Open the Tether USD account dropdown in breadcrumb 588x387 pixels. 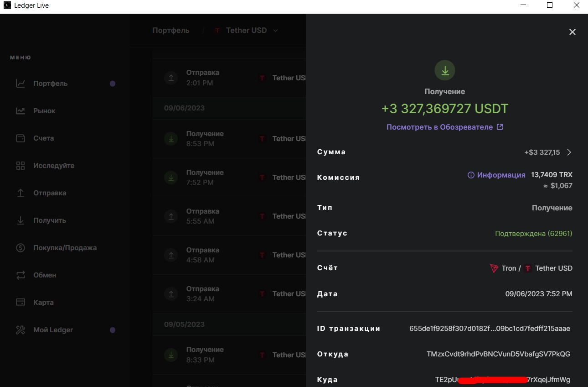246,31
